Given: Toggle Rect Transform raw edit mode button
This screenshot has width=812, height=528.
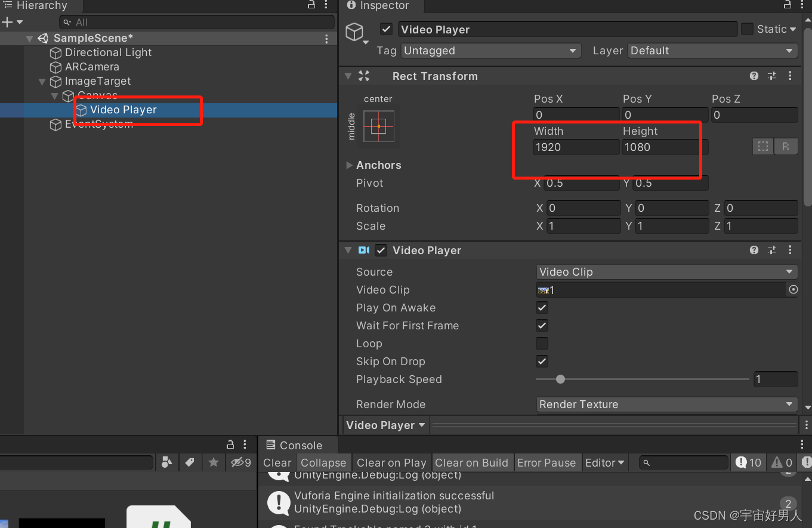Looking at the screenshot, I should tap(786, 146).
